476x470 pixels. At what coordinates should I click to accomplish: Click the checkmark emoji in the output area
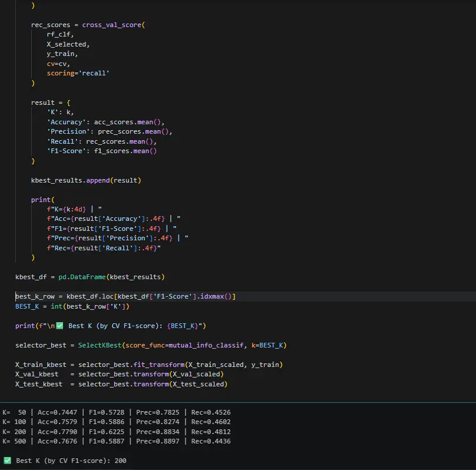point(7,461)
